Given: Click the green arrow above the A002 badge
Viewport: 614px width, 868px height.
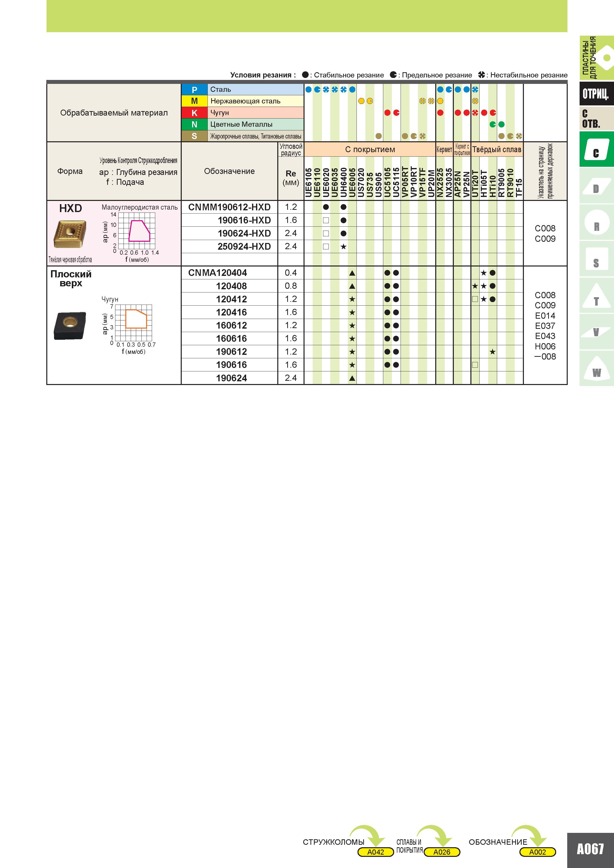Looking at the screenshot, I should pos(530,836).
